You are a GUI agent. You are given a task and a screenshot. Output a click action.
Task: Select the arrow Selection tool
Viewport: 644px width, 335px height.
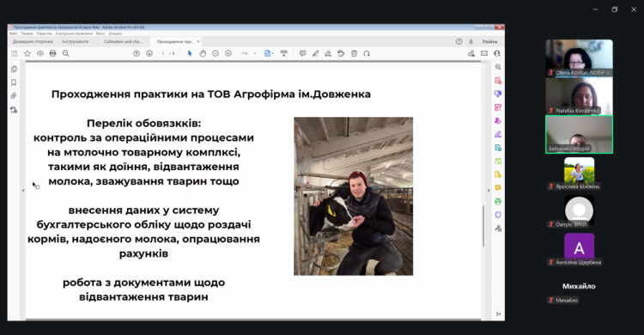(x=190, y=53)
